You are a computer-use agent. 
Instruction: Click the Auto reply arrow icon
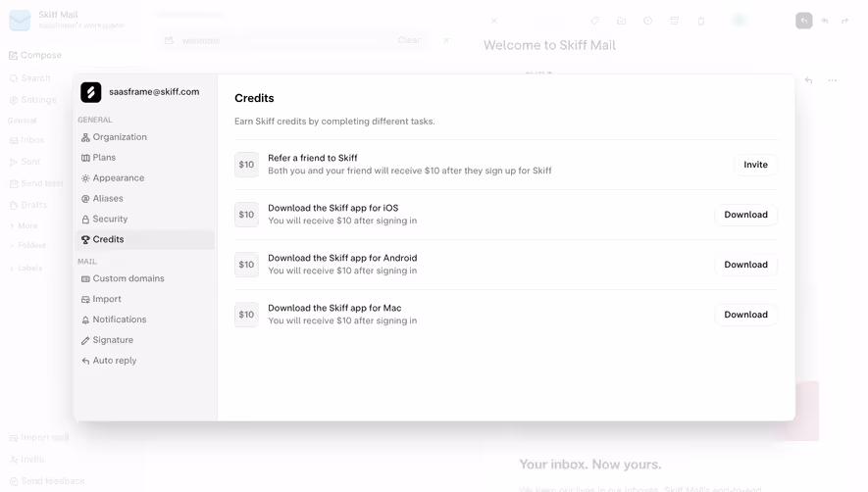click(85, 361)
